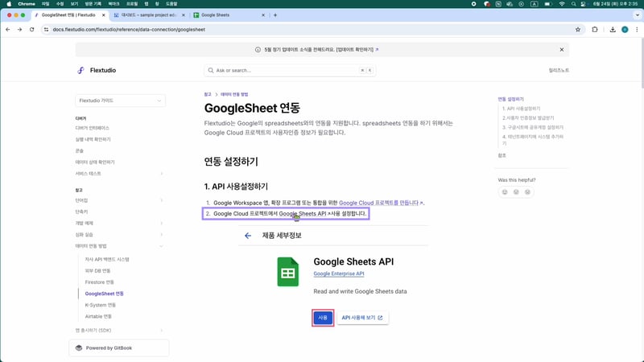Dismiss the update announcement banner
Viewport: 644px width, 362px height.
point(561,50)
